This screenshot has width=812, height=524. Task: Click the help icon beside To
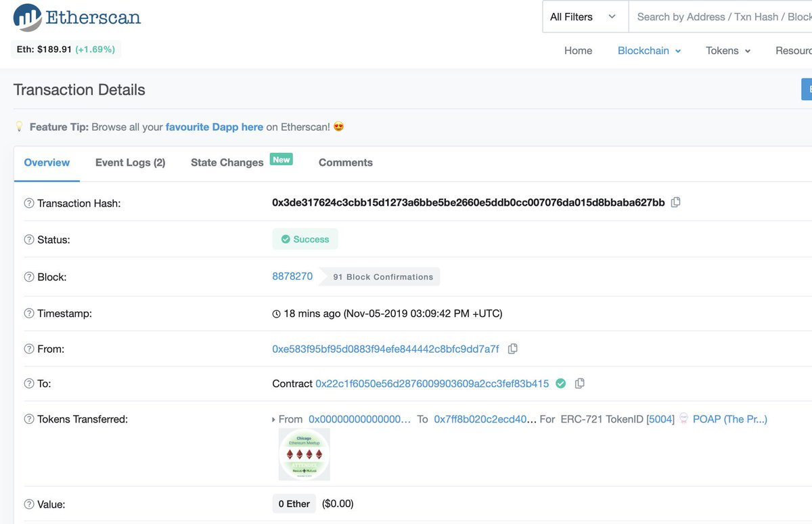tap(29, 384)
